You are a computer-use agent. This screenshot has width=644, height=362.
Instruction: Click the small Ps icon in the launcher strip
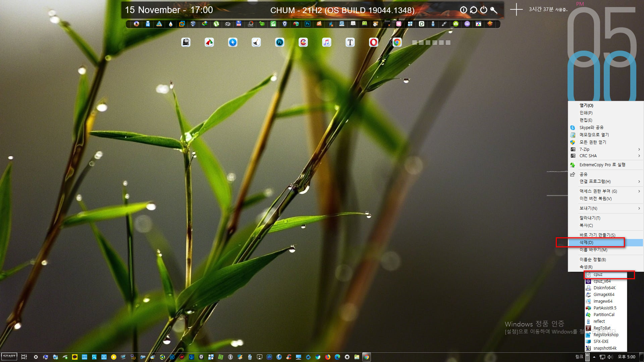click(307, 24)
